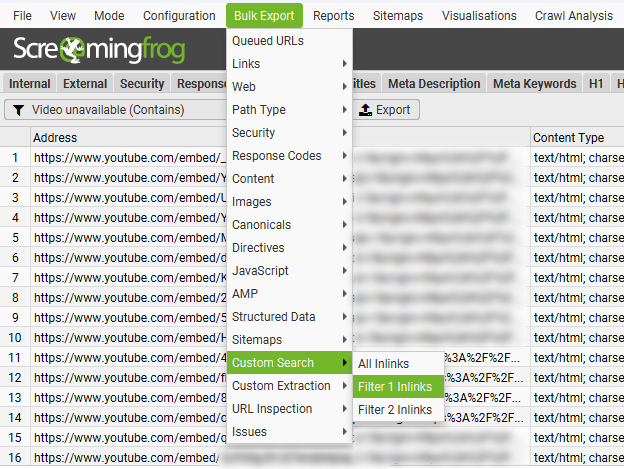Open the File menu
Image resolution: width=624 pixels, height=469 pixels.
click(x=22, y=16)
